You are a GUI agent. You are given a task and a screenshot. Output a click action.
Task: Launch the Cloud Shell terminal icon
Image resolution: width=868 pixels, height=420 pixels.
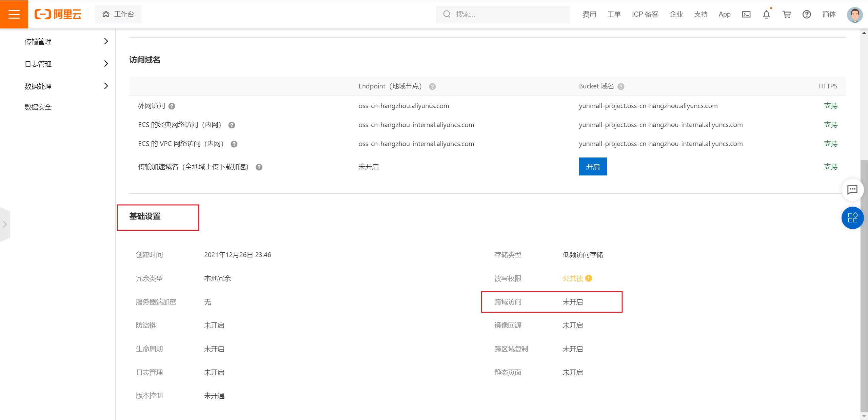coord(746,14)
